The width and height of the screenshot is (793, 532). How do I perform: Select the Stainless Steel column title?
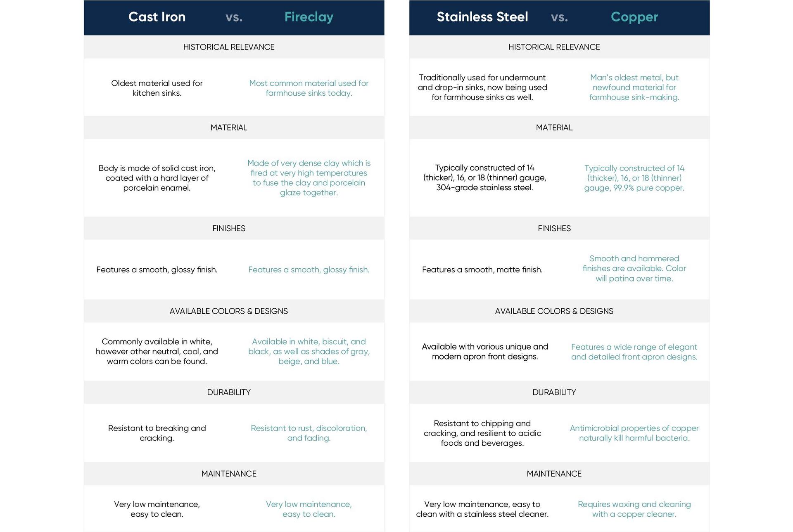click(x=482, y=17)
